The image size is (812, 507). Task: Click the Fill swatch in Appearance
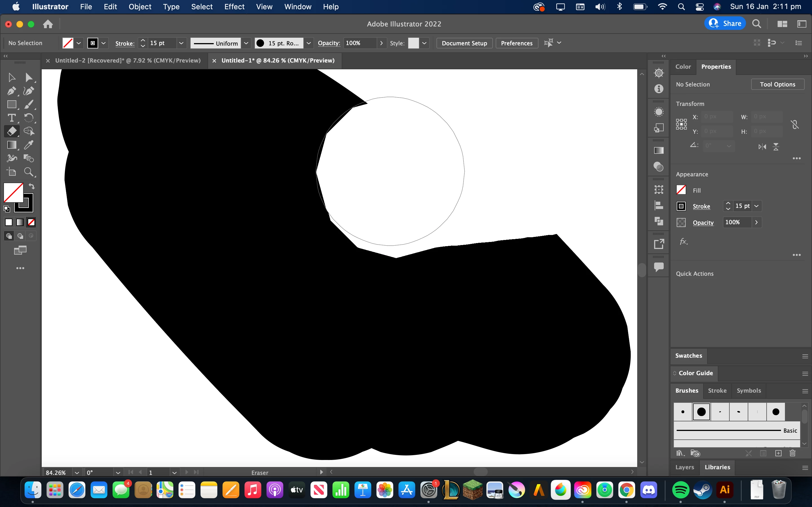681,190
